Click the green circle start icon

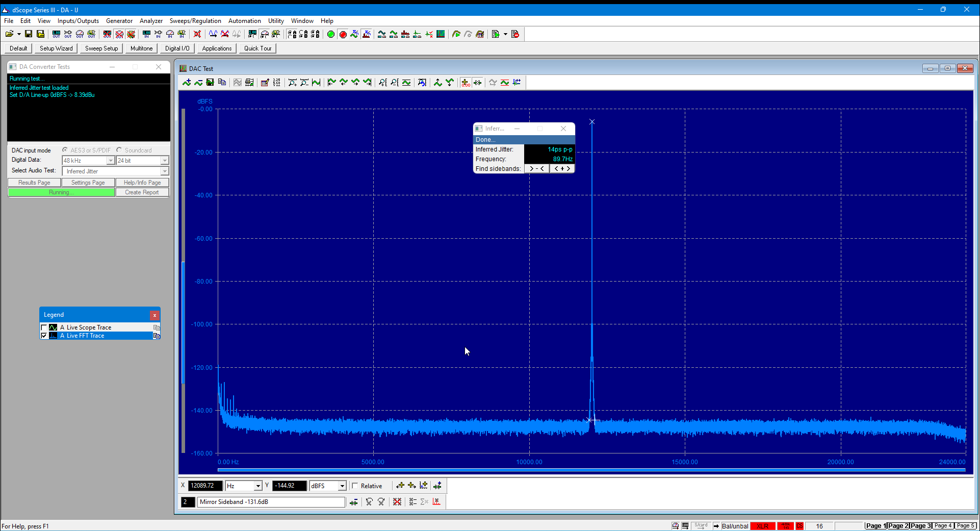click(x=331, y=34)
